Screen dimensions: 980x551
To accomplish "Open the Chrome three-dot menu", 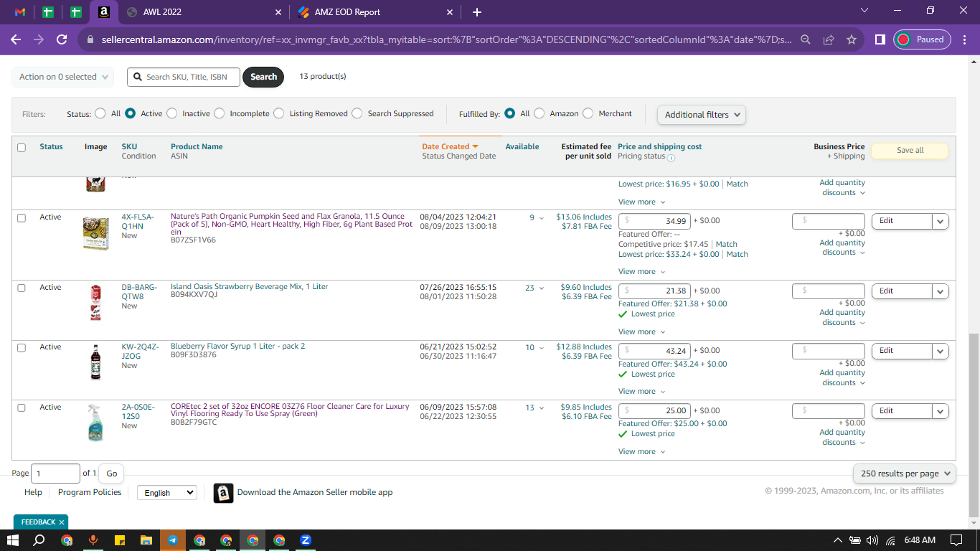I will (x=963, y=40).
